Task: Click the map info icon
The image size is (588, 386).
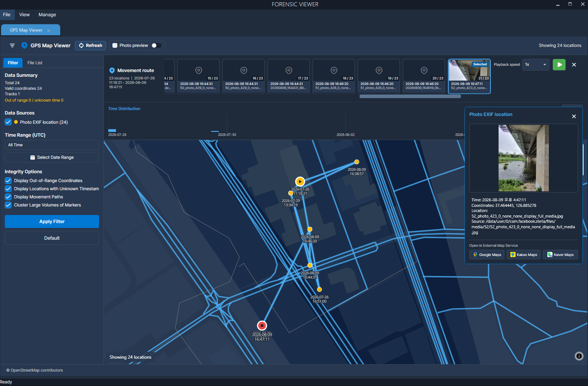Action: [x=579, y=356]
